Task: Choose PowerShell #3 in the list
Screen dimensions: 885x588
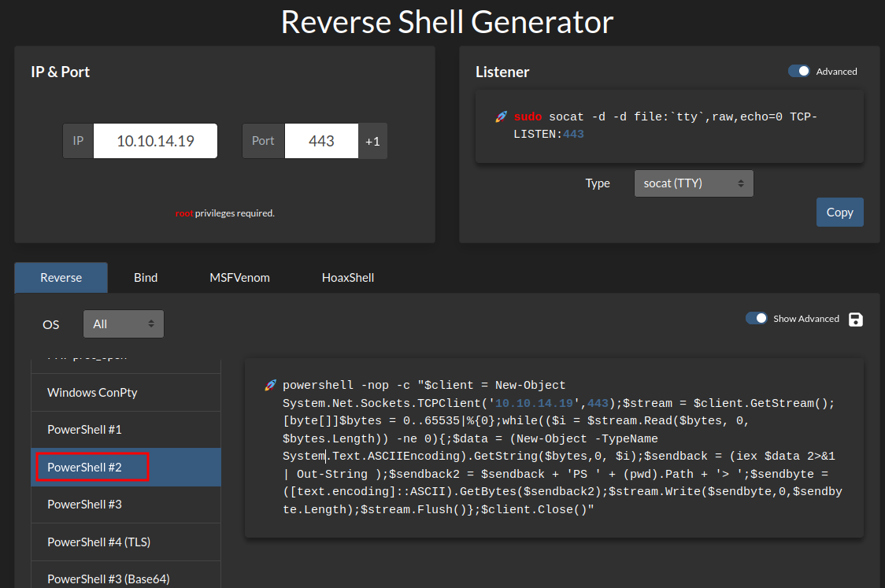Action: tap(126, 505)
